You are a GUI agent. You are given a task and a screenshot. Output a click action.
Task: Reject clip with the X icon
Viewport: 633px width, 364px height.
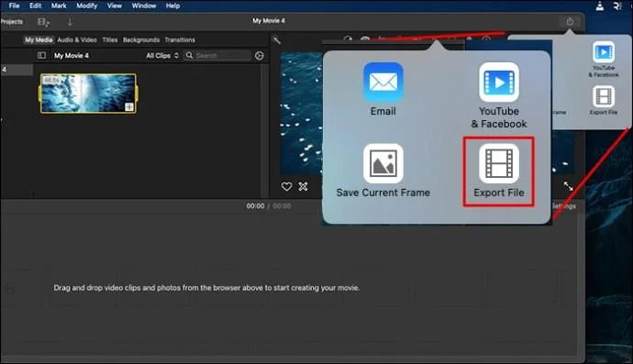tap(303, 186)
